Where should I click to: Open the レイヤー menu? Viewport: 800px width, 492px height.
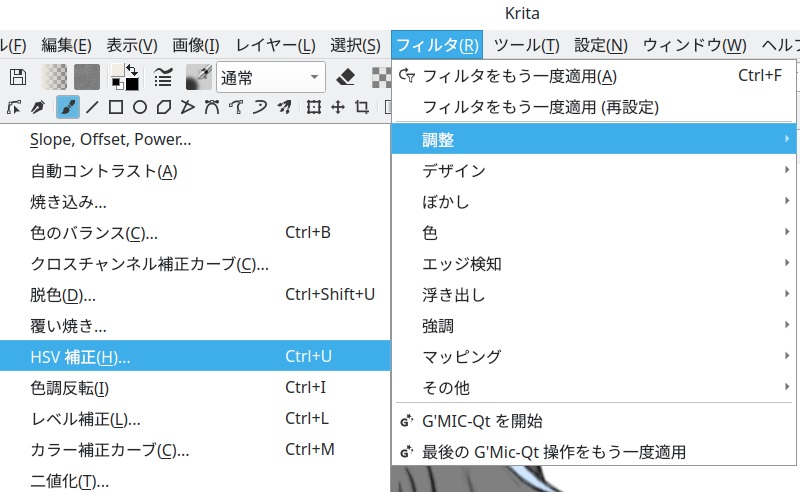[276, 45]
